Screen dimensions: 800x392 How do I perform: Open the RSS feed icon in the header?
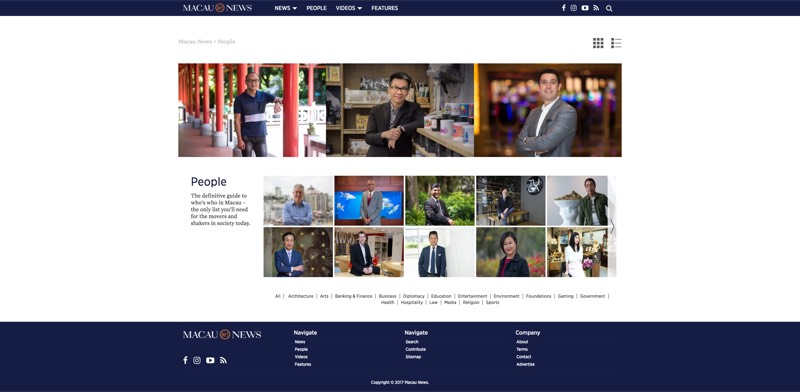click(x=596, y=8)
